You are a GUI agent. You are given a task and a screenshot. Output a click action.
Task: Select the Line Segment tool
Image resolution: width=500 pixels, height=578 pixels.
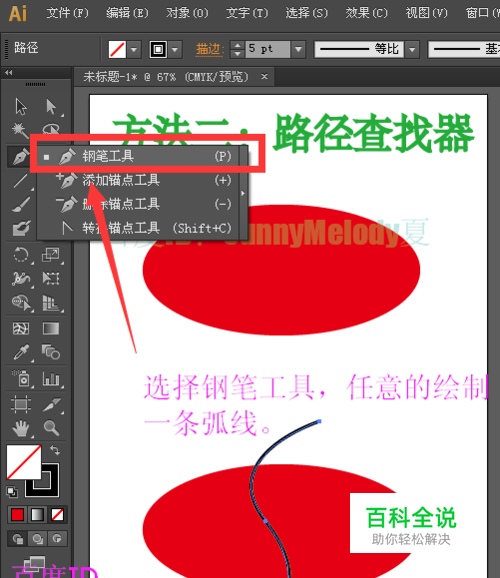21,181
